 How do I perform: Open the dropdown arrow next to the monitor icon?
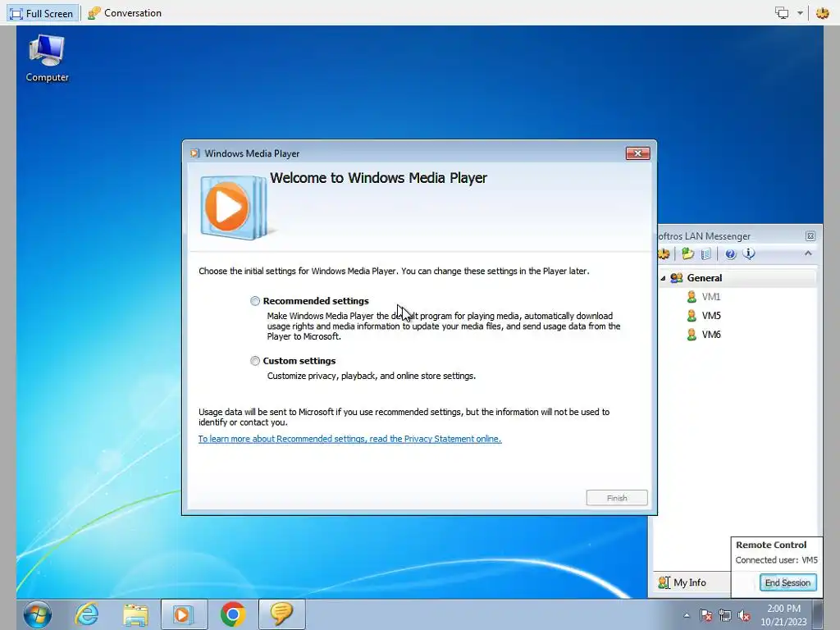tap(800, 13)
